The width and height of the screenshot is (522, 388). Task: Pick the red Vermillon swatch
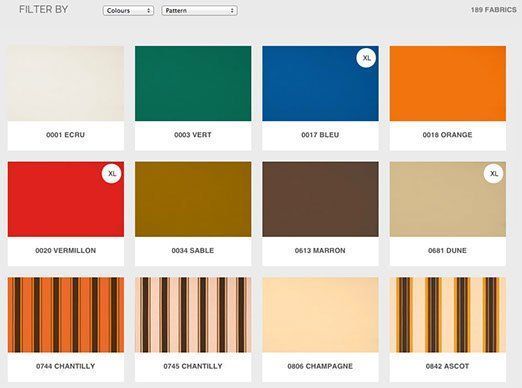[66, 199]
